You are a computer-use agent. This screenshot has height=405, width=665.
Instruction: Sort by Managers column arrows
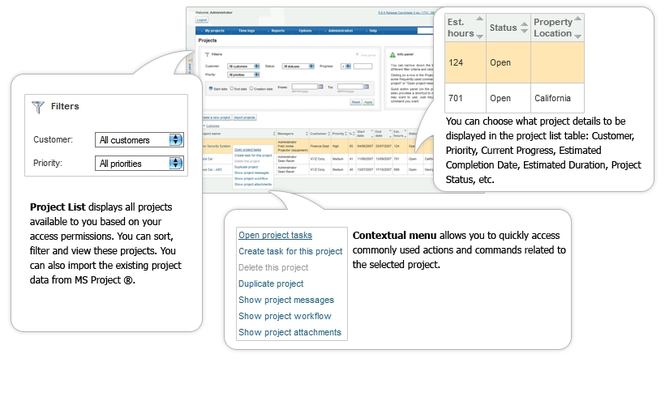pos(307,134)
